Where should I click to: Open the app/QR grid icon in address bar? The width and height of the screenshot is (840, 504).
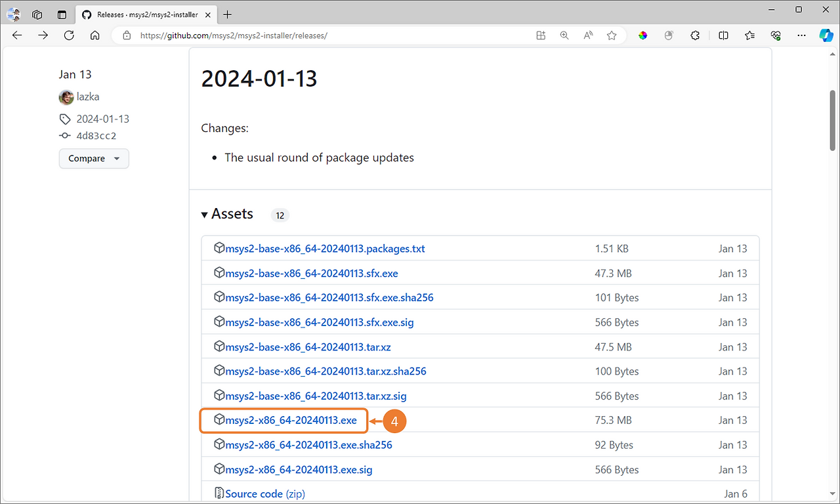pos(541,35)
